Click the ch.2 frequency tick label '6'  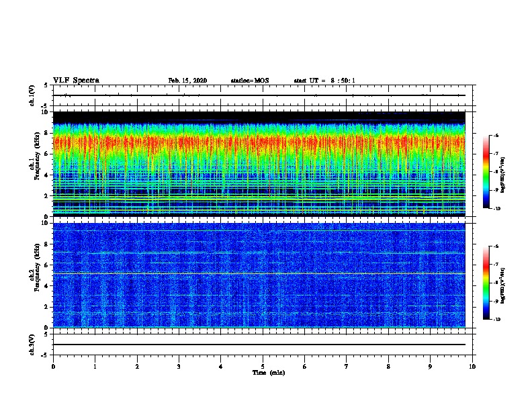47,265
